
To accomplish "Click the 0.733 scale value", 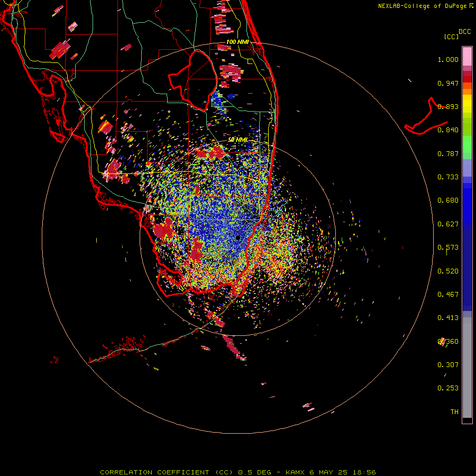I will tap(448, 177).
